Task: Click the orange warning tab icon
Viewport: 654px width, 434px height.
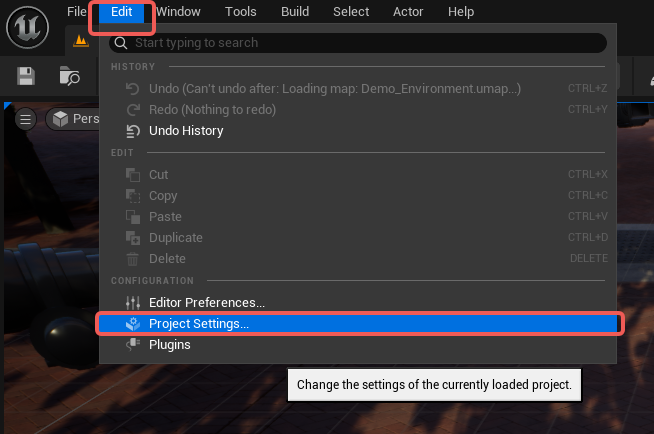Action: (x=81, y=41)
